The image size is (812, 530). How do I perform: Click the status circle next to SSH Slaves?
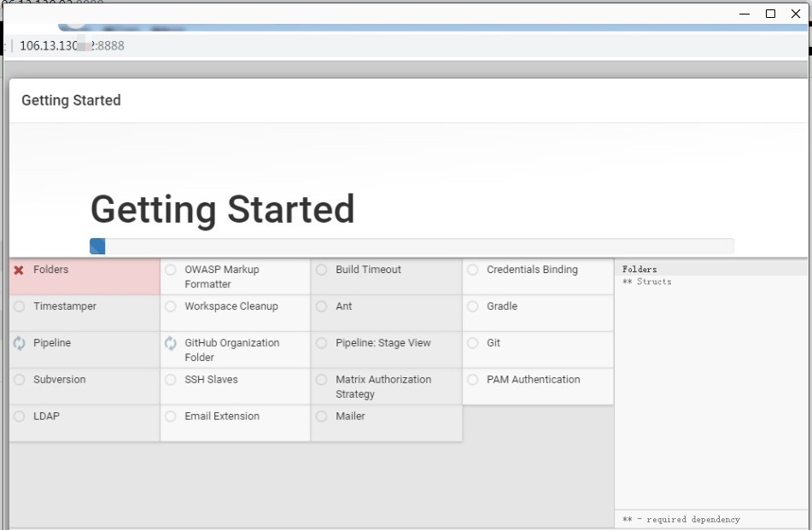pyautogui.click(x=171, y=380)
